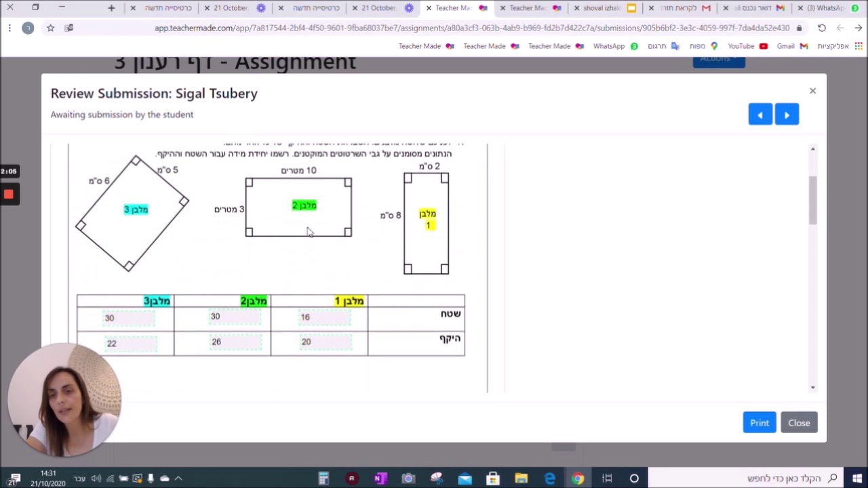Click the perimeter field showing 20
The width and height of the screenshot is (868, 488).
tap(325, 342)
